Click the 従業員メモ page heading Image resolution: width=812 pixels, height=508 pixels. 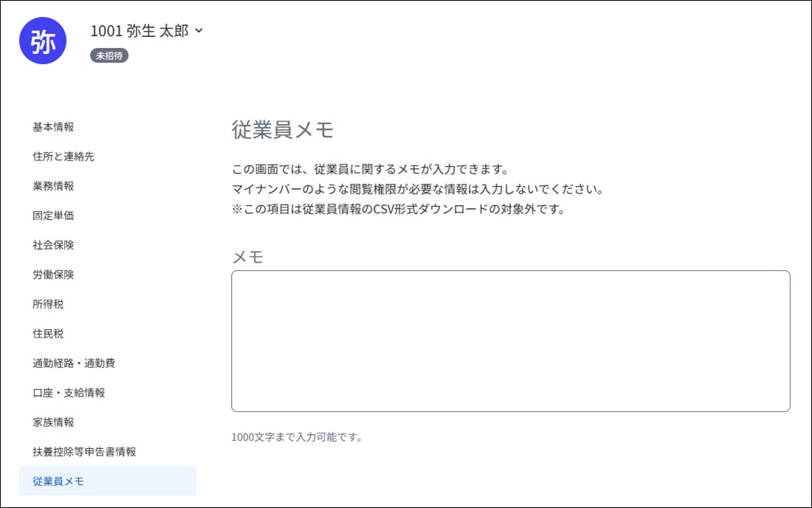pos(283,131)
